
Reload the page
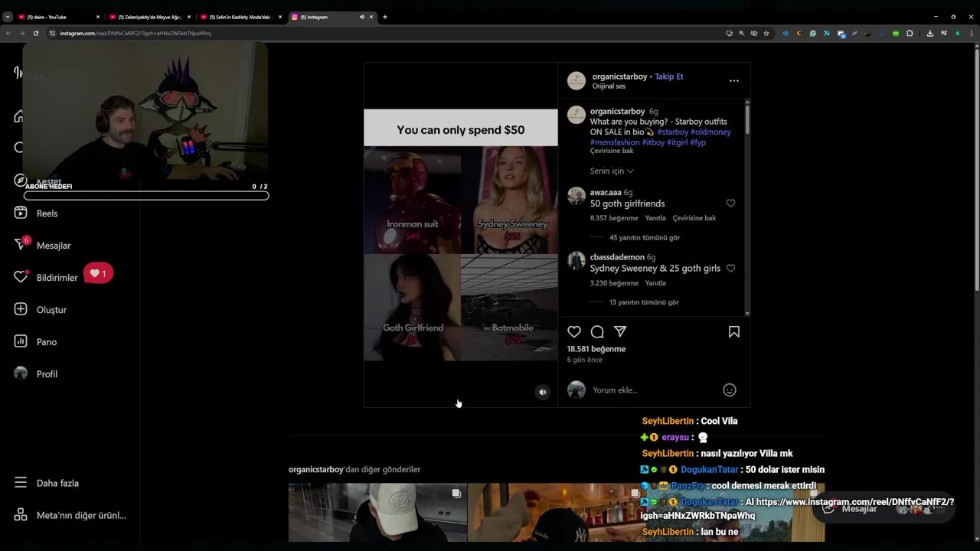[35, 33]
